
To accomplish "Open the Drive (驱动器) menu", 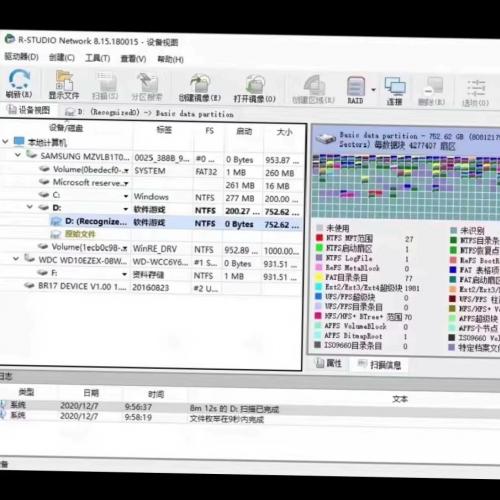I will [21, 57].
